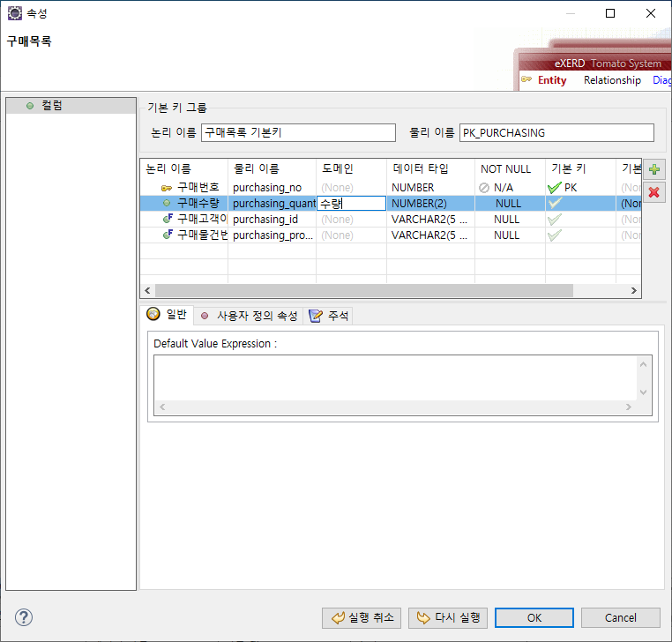Screen dimensions: 672x642
Task: Click the Entity link in banner
Action: coord(552,80)
